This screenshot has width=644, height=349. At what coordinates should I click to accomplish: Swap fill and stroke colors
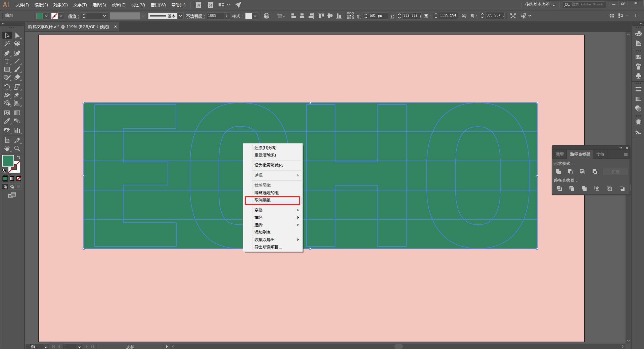pyautogui.click(x=19, y=157)
